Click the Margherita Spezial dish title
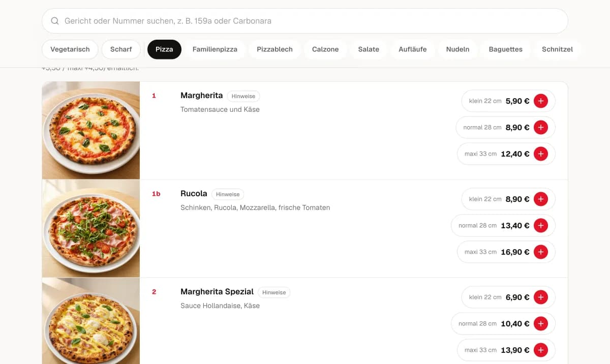The width and height of the screenshot is (610, 364). pyautogui.click(x=217, y=292)
